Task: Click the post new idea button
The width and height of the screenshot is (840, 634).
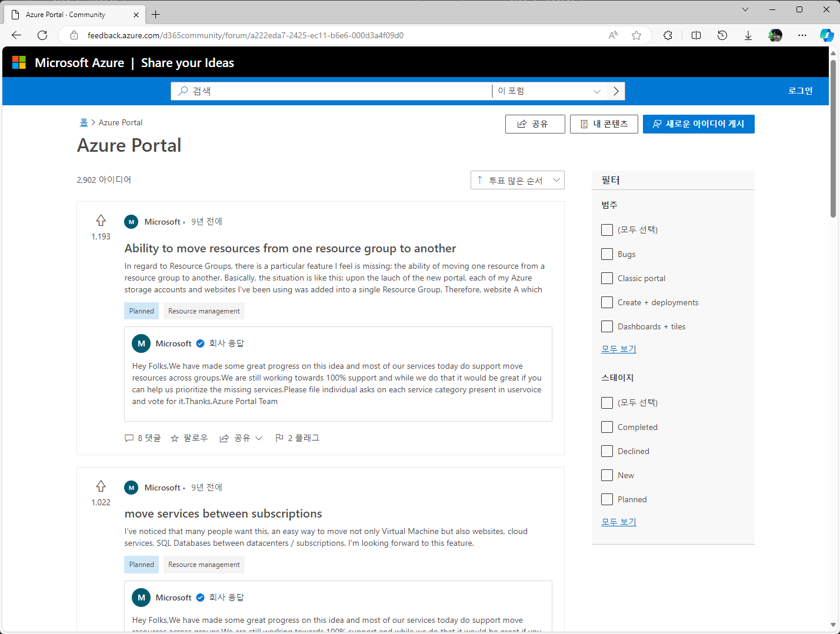Action: click(x=698, y=124)
